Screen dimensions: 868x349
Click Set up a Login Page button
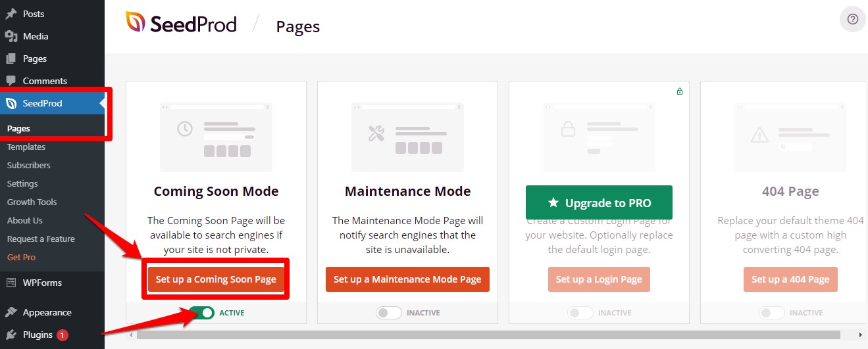click(x=599, y=279)
